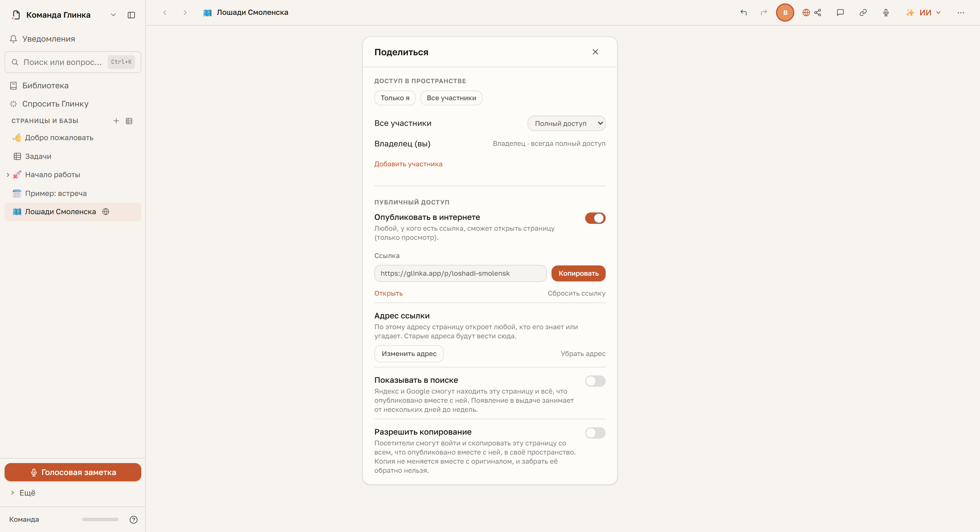Redo action arrow icon
Viewport: 980px width, 532px height.
(x=764, y=13)
